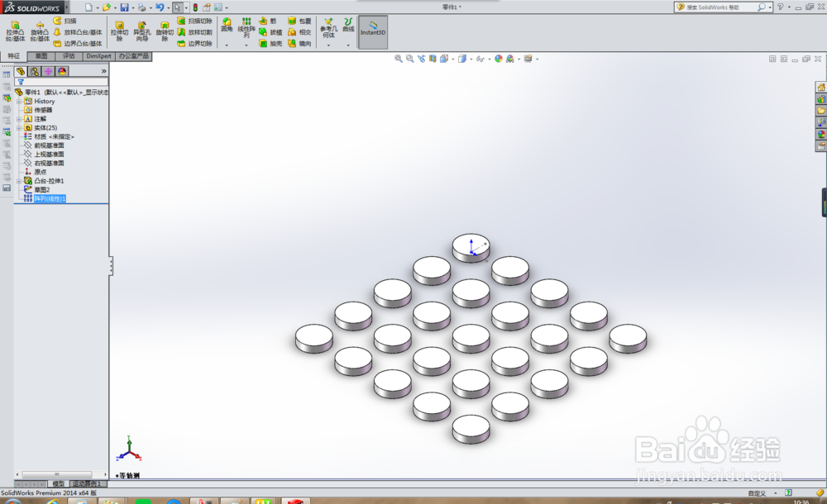Image resolution: width=827 pixels, height=504 pixels.
Task: Select 前视基准面 front plane in tree
Action: point(49,145)
